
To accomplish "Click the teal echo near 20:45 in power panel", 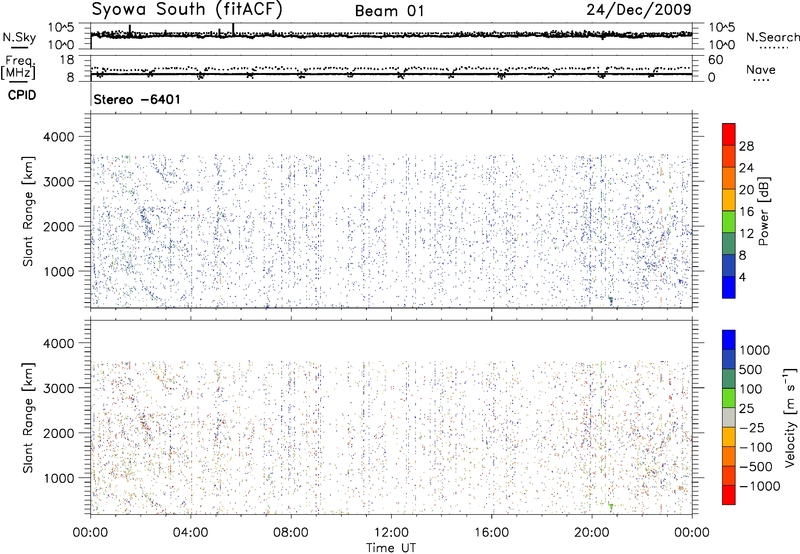I will (x=611, y=300).
